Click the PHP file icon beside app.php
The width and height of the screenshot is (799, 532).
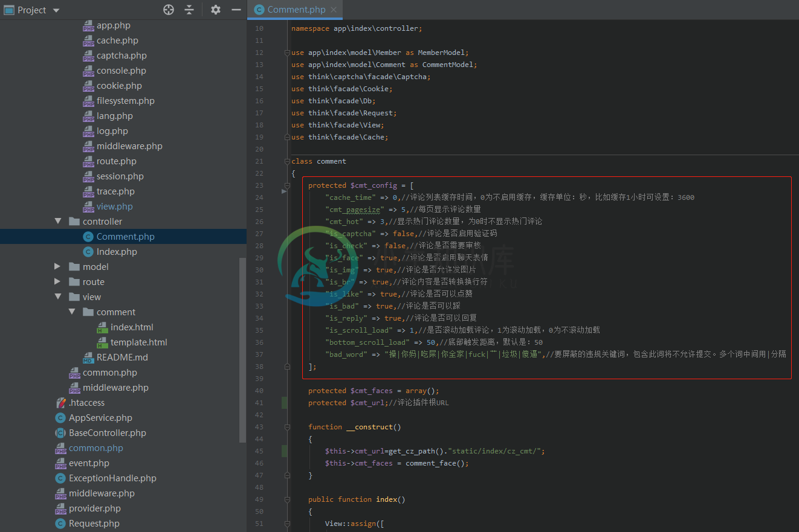(x=88, y=25)
